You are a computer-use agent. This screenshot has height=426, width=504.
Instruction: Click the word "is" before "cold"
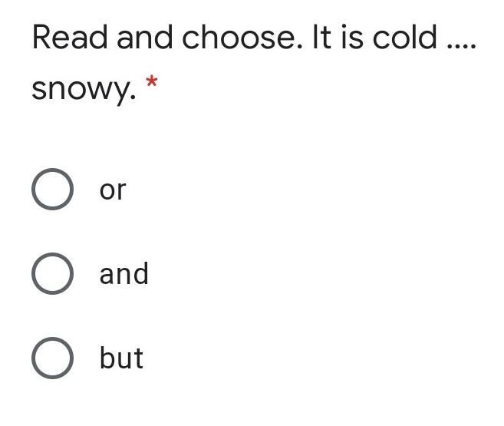tap(353, 38)
